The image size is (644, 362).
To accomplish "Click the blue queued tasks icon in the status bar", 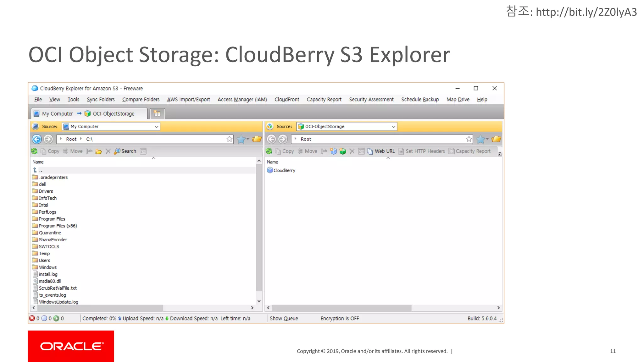I will [44, 318].
